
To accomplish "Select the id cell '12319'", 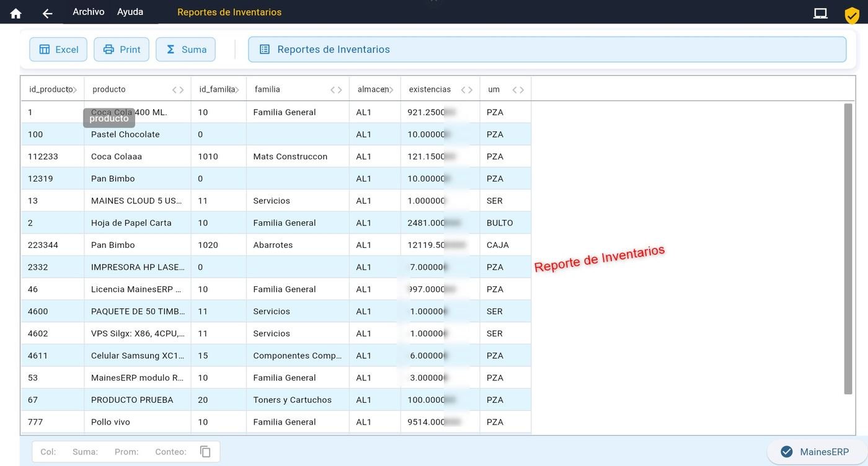I will pyautogui.click(x=53, y=179).
